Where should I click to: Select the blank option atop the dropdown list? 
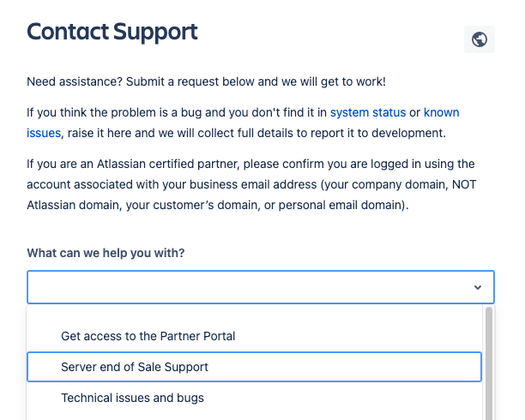254,313
